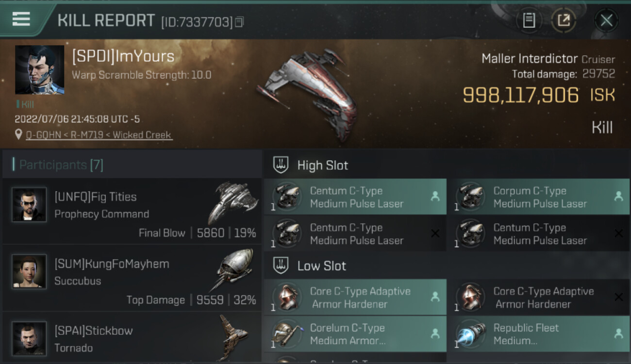Select the destroyed Core C-Type Adaptive Armor Hardener
Screen dimensions: 631x364
pos(538,298)
